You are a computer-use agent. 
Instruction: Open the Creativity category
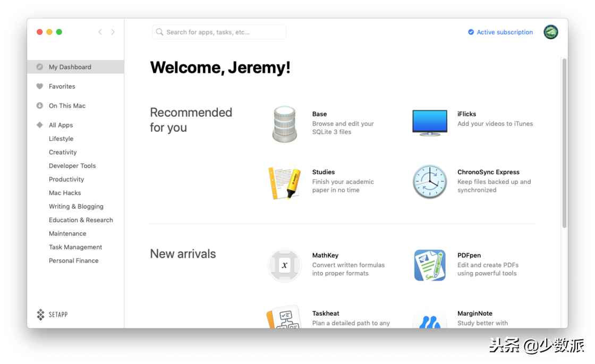pos(63,152)
